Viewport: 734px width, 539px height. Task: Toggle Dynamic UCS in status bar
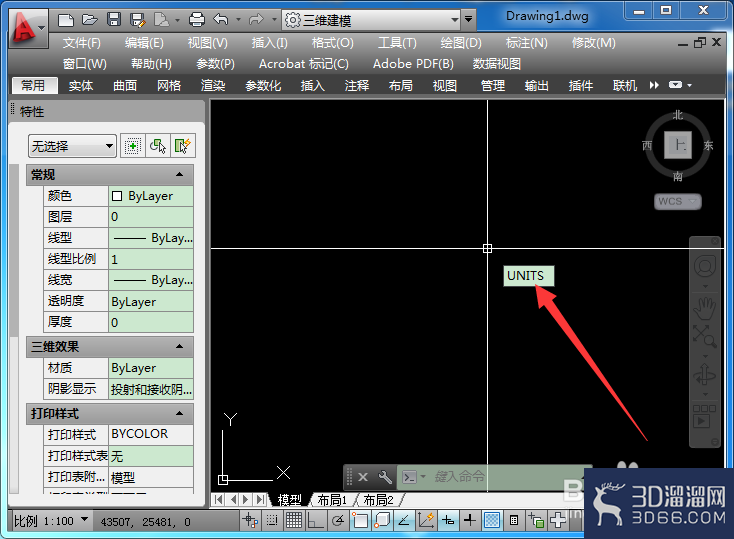(x=426, y=520)
